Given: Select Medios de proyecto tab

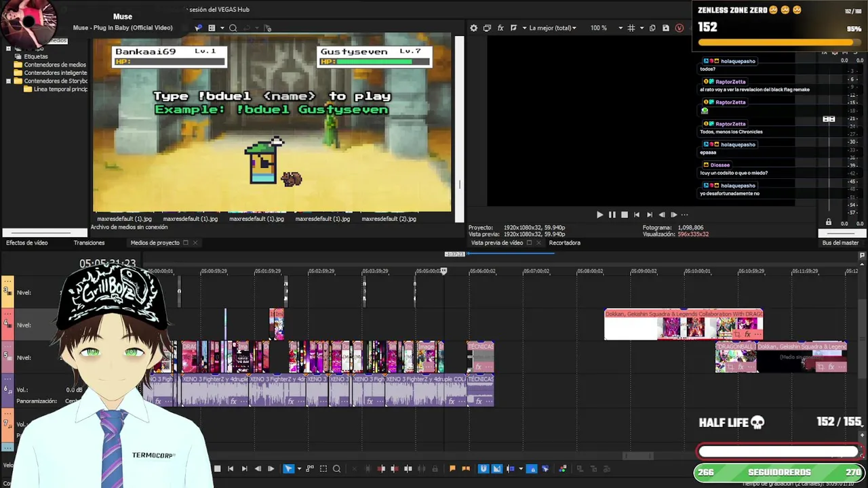Looking at the screenshot, I should [155, 243].
